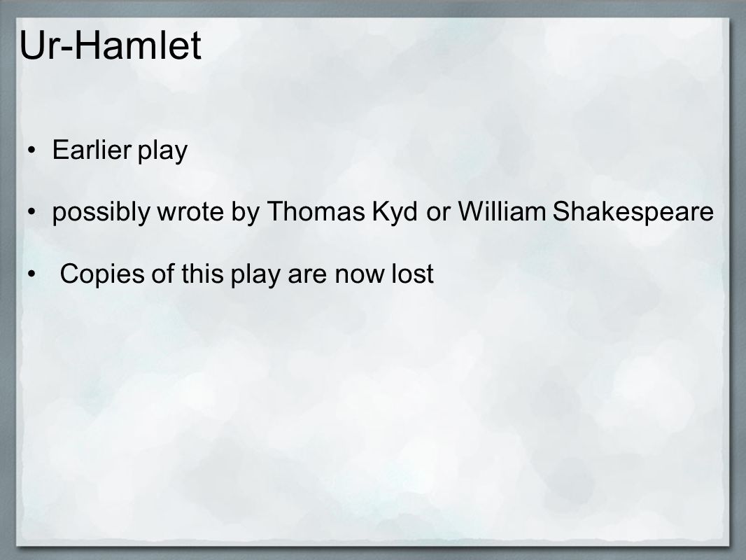The width and height of the screenshot is (746, 560).
Task: Click the 'Ur-Hamlet' slide title
Action: tap(111, 45)
